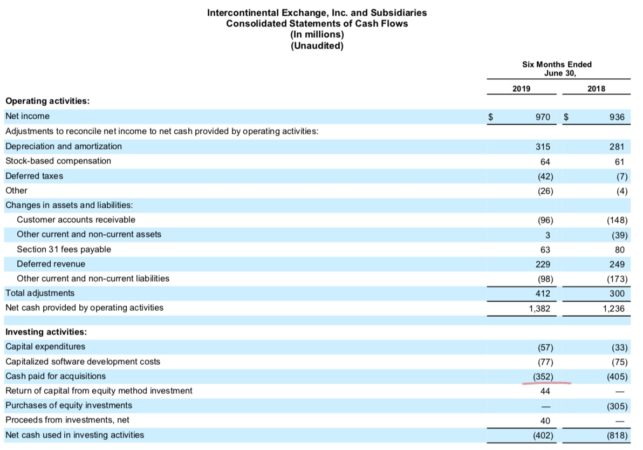
Task: Select acquisitions value (405)
Action: tap(617, 377)
